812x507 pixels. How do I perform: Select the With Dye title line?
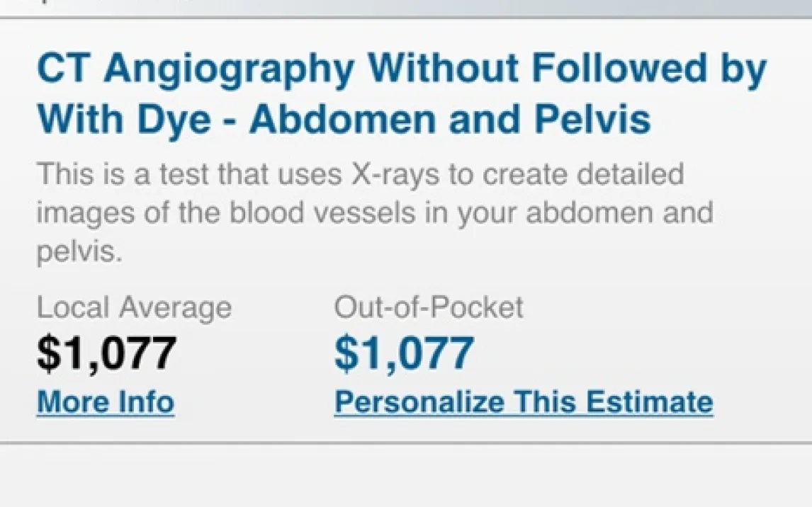(x=124, y=120)
